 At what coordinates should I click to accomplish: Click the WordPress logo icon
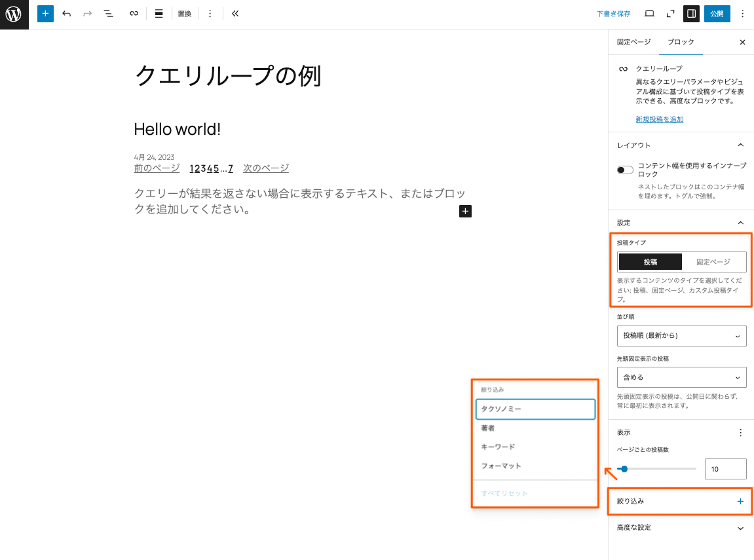click(x=14, y=14)
